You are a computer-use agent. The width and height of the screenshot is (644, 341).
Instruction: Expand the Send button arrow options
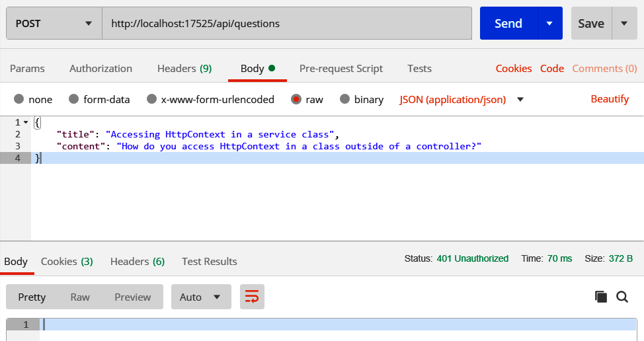pos(549,23)
